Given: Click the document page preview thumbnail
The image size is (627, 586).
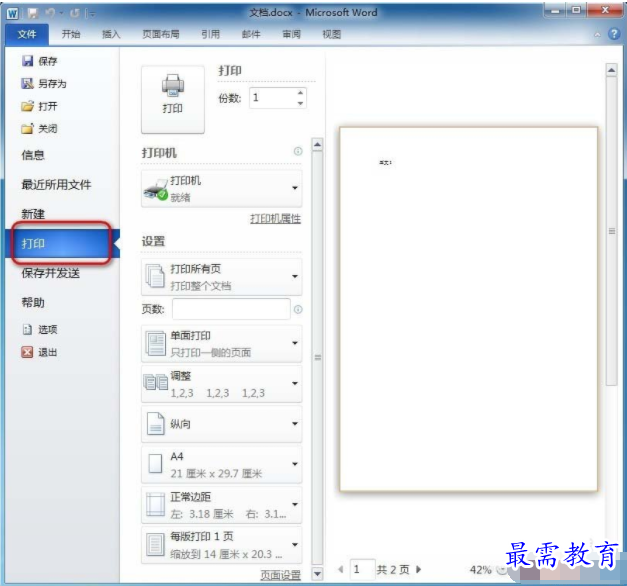Looking at the screenshot, I should (x=468, y=309).
